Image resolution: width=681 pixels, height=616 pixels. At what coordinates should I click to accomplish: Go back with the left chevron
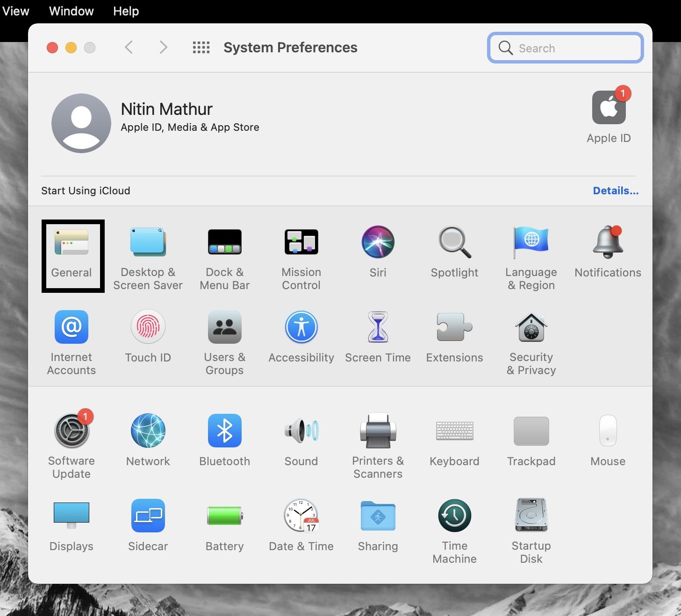(129, 47)
